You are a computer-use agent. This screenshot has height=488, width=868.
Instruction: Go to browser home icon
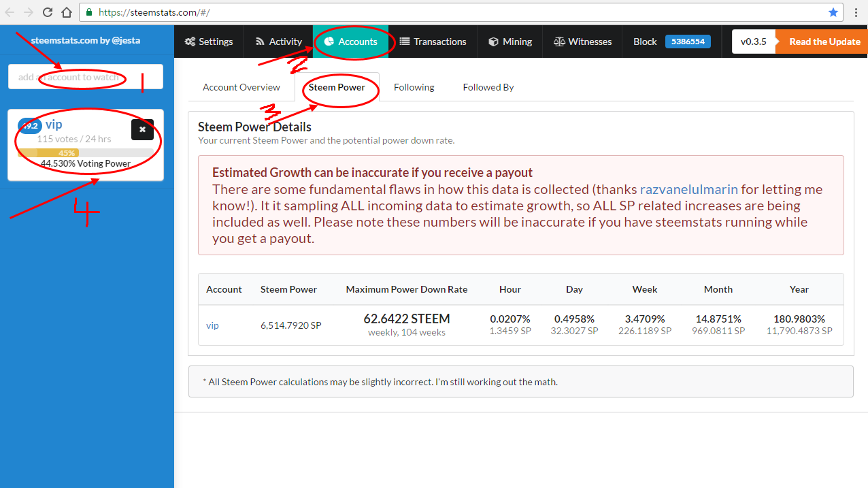[66, 12]
